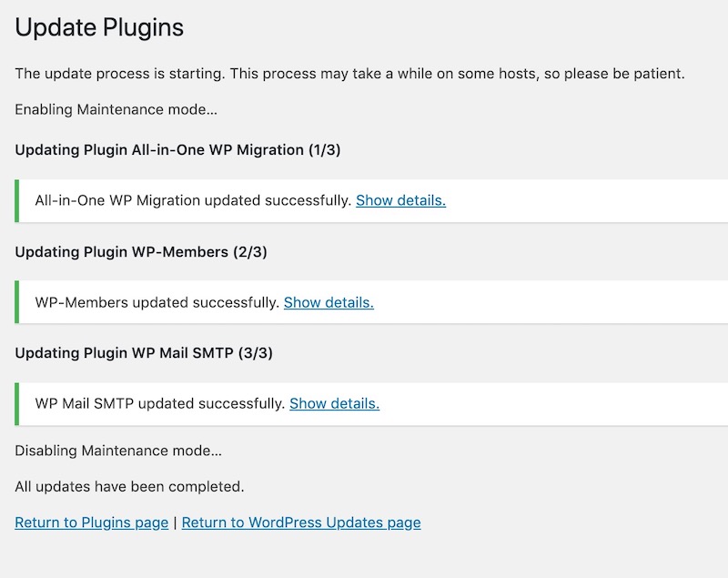Select the All-in-One WP Migration success notice
The image size is (728, 578).
371,200
